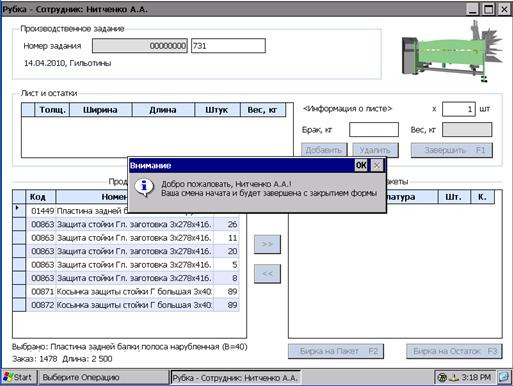Click the Шт. column header in right table
Viewport: 513px width, 386px height.
454,197
